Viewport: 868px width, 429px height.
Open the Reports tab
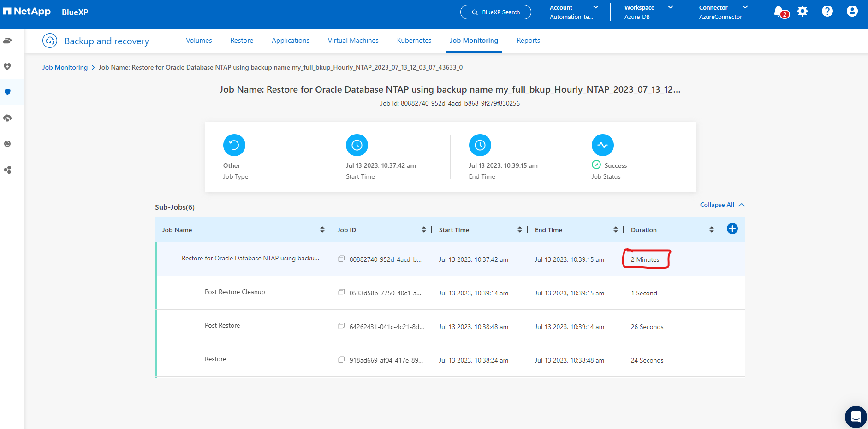pyautogui.click(x=528, y=41)
